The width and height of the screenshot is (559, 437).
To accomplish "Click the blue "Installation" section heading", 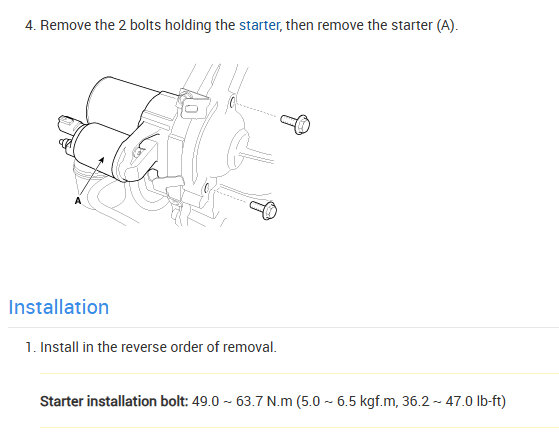I will pyautogui.click(x=59, y=307).
